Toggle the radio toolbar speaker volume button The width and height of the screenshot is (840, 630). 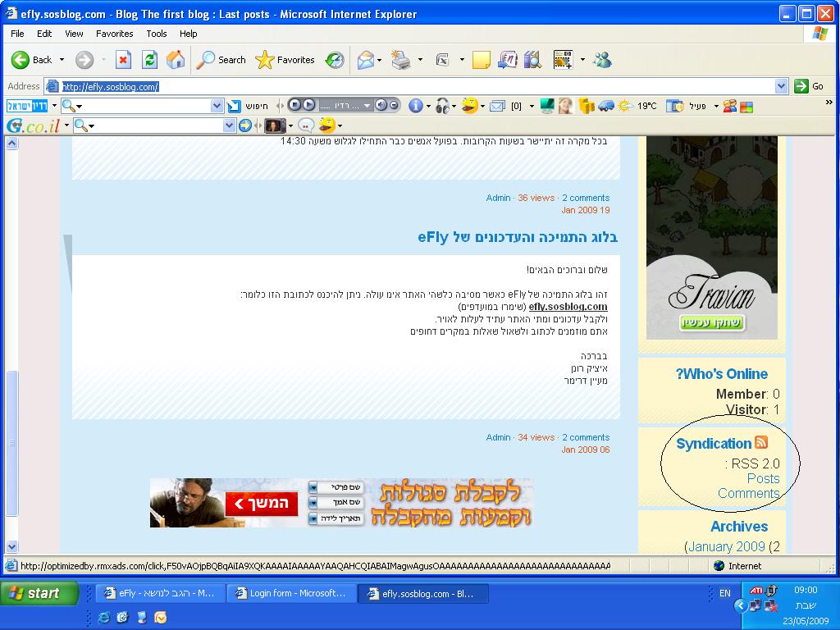point(381,105)
